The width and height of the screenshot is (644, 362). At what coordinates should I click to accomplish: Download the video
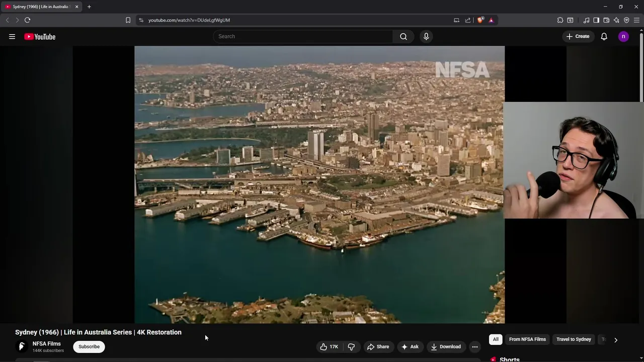(x=445, y=346)
